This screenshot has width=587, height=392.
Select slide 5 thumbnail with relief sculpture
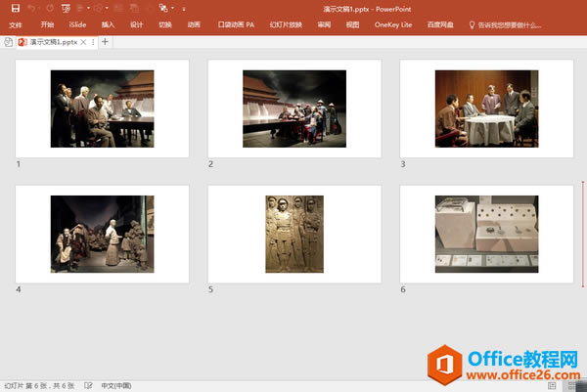(294, 235)
